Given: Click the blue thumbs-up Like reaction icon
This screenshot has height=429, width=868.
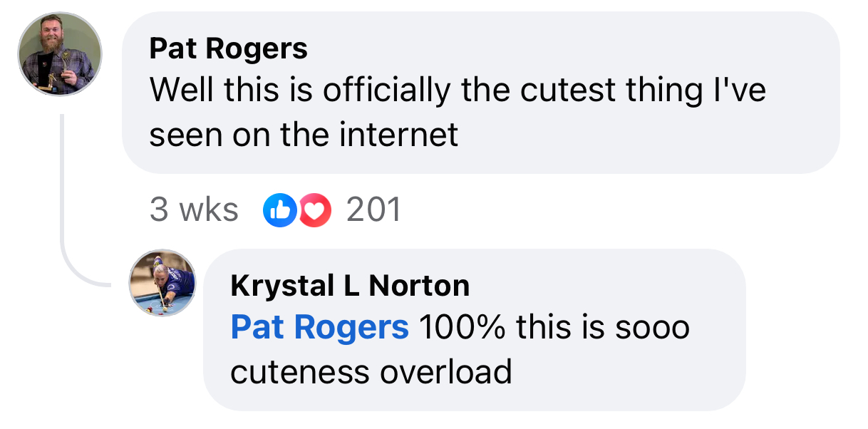Looking at the screenshot, I should pos(279,210).
